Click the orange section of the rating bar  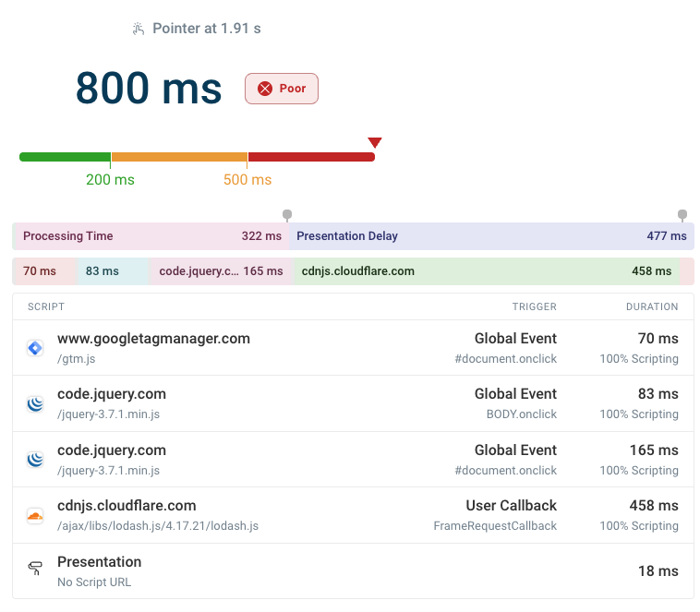178,157
